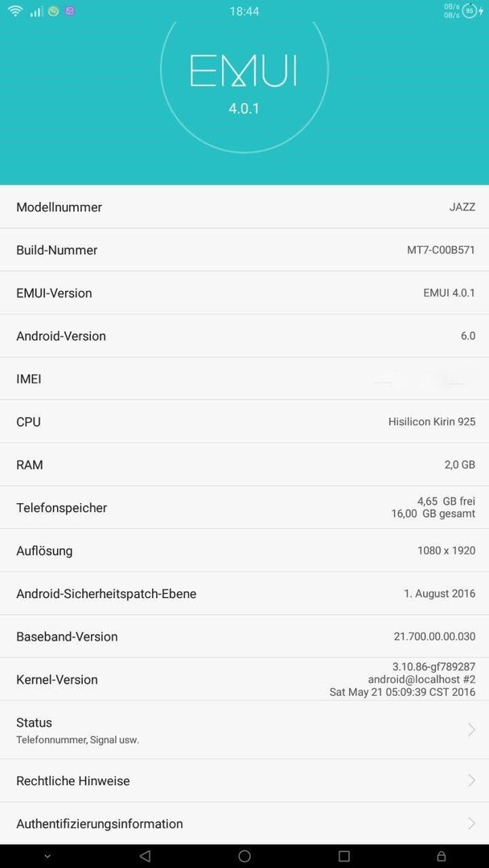Viewport: 489px width, 868px height.
Task: Tap the Kernel-Version row
Action: pyautogui.click(x=244, y=679)
